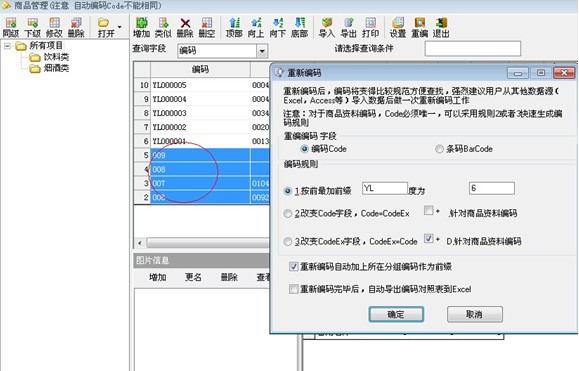The width and height of the screenshot is (579, 371).
Task: Toggle 重新编码自动加上所在分组编码作为前缀 checkbox
Action: click(x=294, y=267)
